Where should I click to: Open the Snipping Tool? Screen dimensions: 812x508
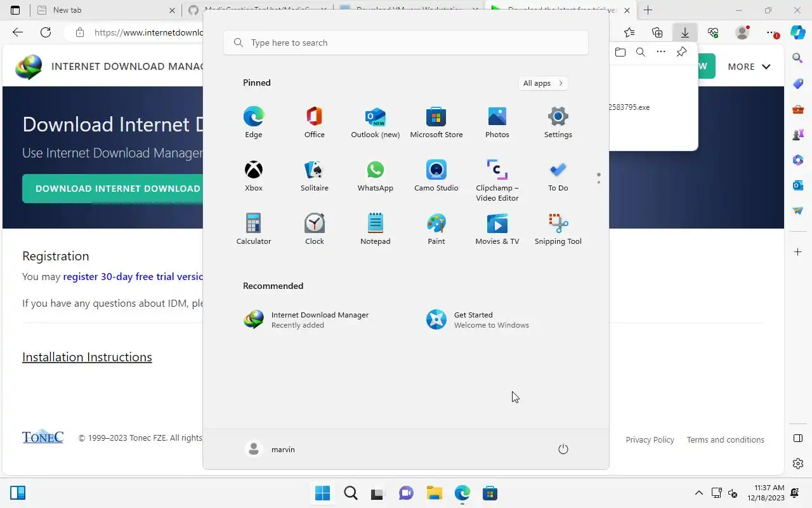(x=558, y=229)
